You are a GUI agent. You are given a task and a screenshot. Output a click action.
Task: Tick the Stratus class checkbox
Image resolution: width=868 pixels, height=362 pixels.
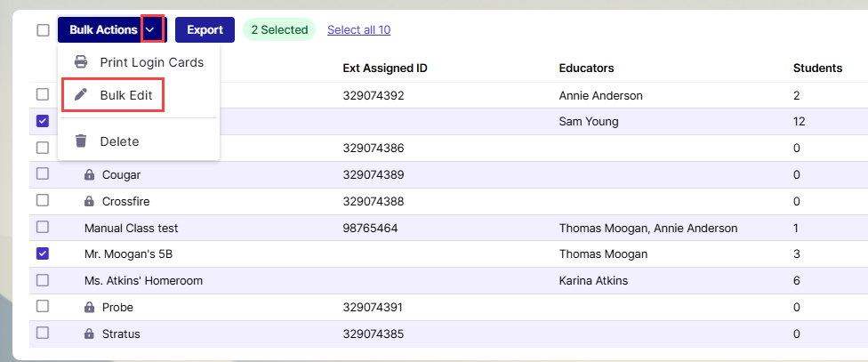(43, 333)
